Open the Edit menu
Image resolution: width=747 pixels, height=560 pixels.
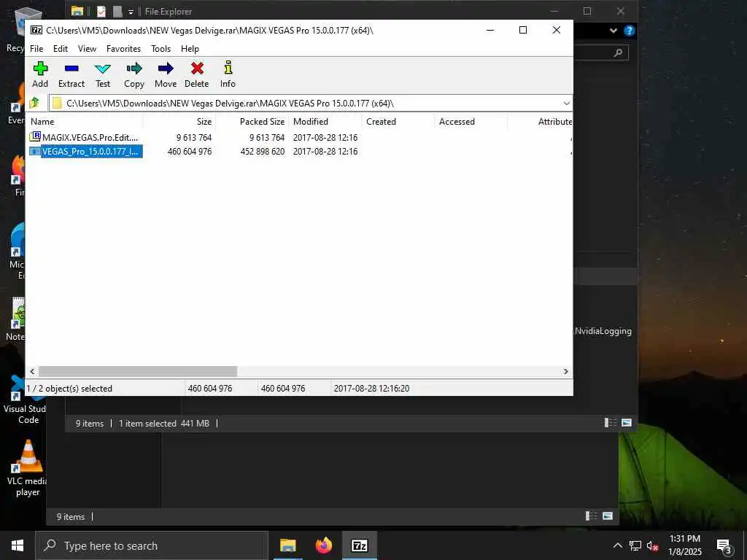click(x=60, y=49)
